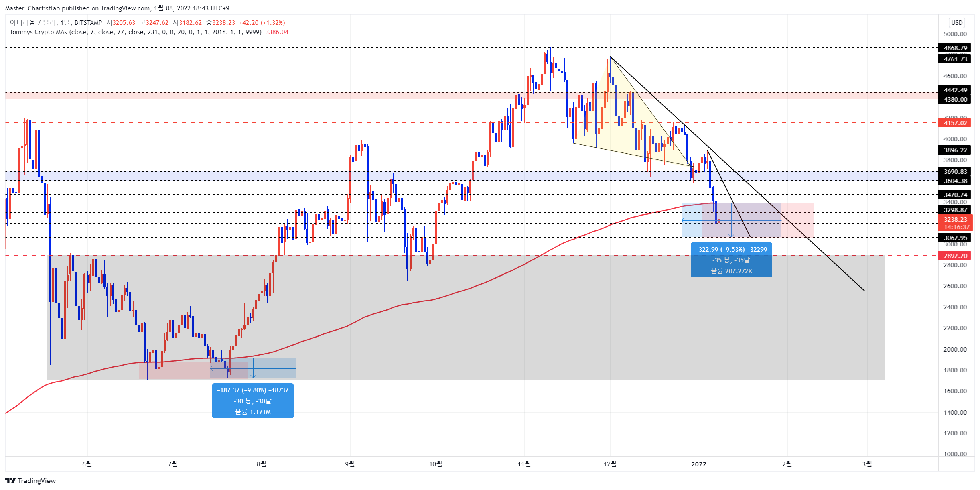Screen dimensions: 980x490
Task: Click the +42.20 (+1.32%) change value
Action: (262, 22)
